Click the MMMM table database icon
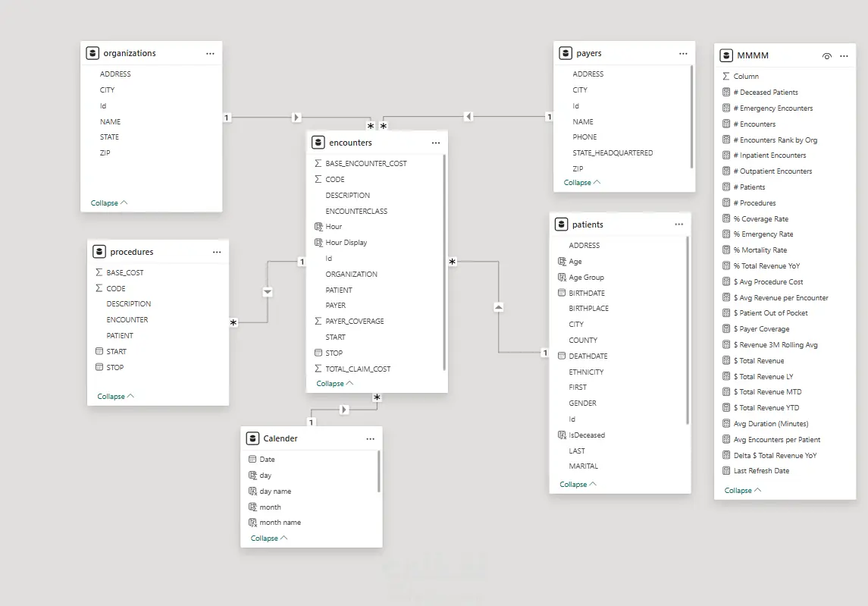Image resolution: width=868 pixels, height=606 pixels. click(726, 55)
